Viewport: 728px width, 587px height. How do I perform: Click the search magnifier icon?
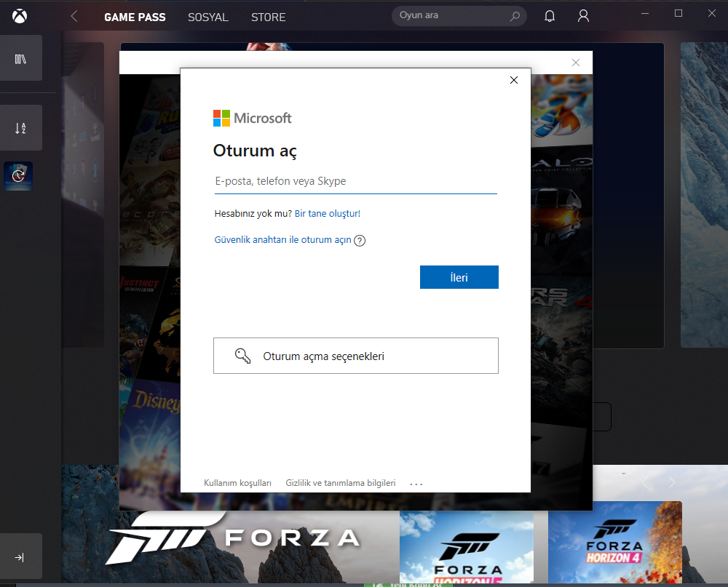click(x=515, y=16)
